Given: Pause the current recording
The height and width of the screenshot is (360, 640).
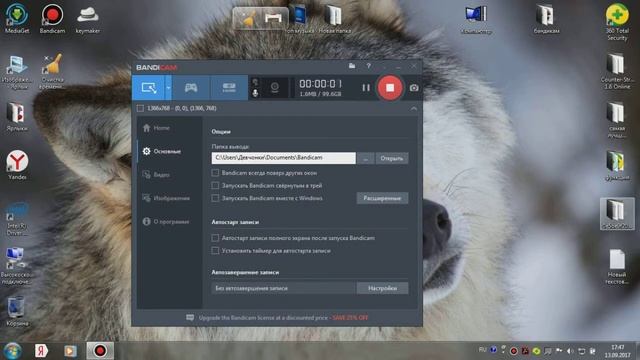Looking at the screenshot, I should pos(366,87).
